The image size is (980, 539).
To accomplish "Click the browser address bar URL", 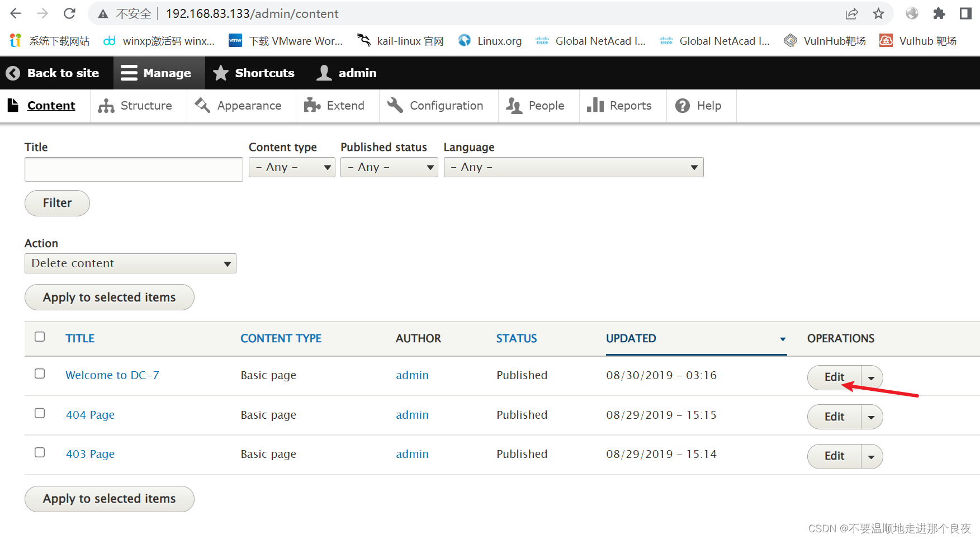I will click(x=252, y=13).
